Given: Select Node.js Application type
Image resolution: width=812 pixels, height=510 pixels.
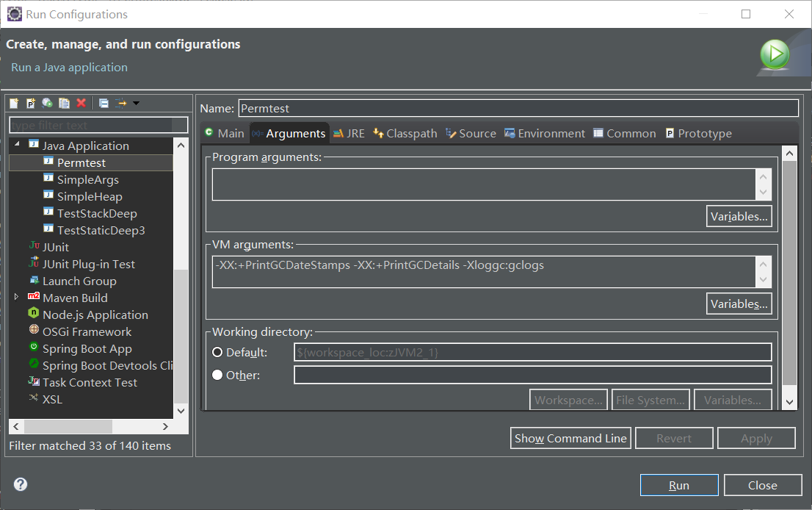Looking at the screenshot, I should (95, 315).
